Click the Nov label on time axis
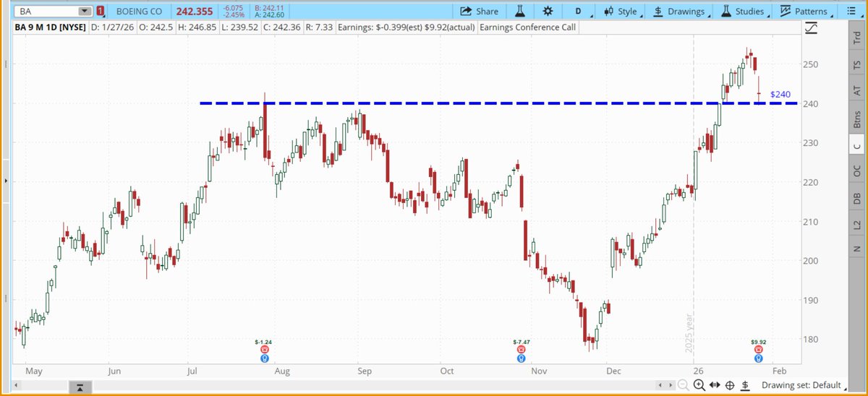This screenshot has height=396, width=868. tap(538, 371)
